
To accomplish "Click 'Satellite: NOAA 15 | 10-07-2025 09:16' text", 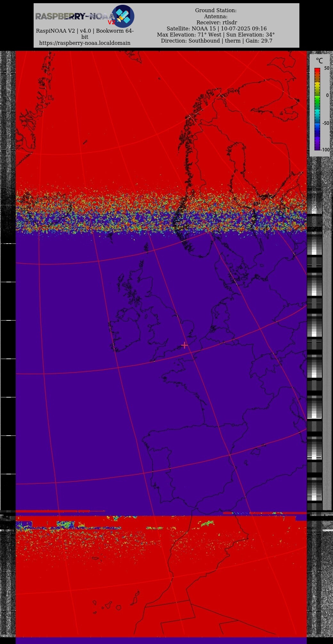I will click(x=216, y=29).
